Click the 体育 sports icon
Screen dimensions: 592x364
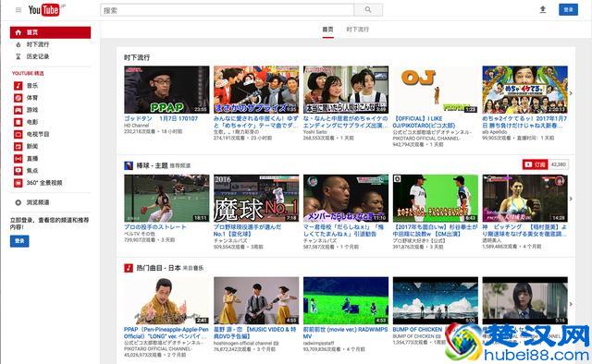tap(18, 98)
